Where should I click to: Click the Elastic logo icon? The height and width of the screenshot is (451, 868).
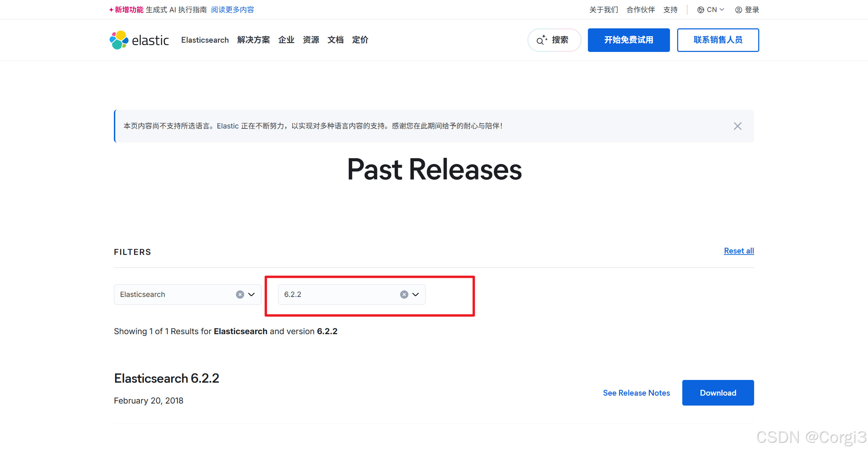119,40
